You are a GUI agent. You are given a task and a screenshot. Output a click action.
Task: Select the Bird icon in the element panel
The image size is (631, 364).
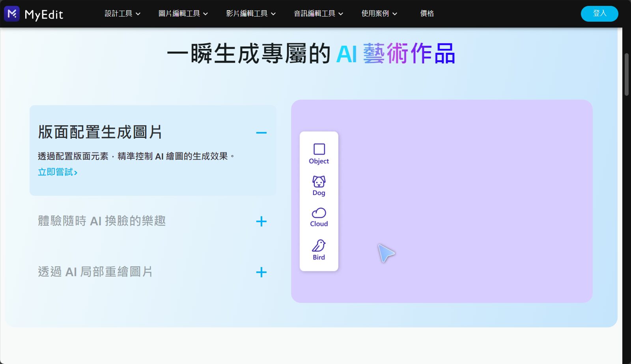[x=319, y=245]
